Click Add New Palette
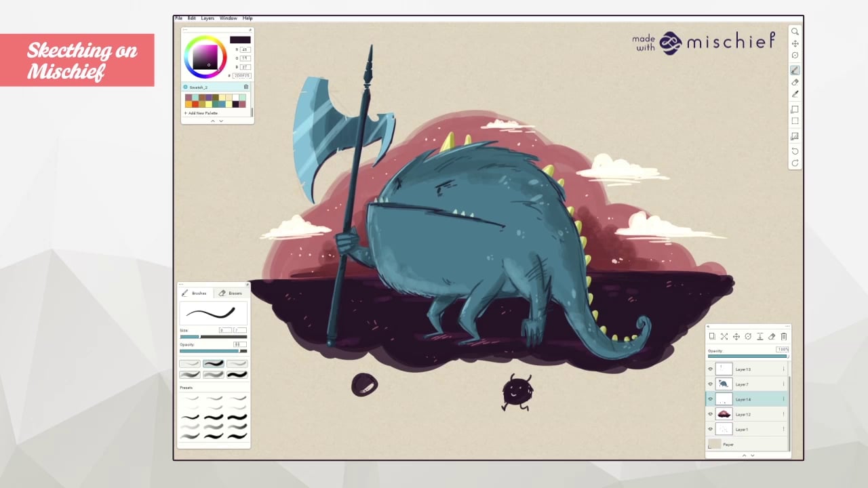This screenshot has width=868, height=488. pos(200,112)
